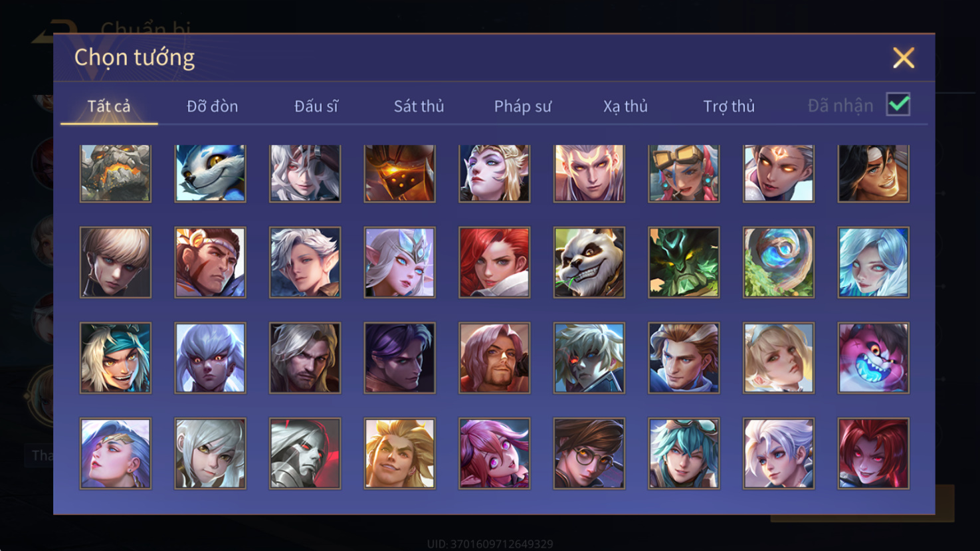Select the blue swirling orb hero
This screenshot has height=551, width=980.
click(779, 263)
